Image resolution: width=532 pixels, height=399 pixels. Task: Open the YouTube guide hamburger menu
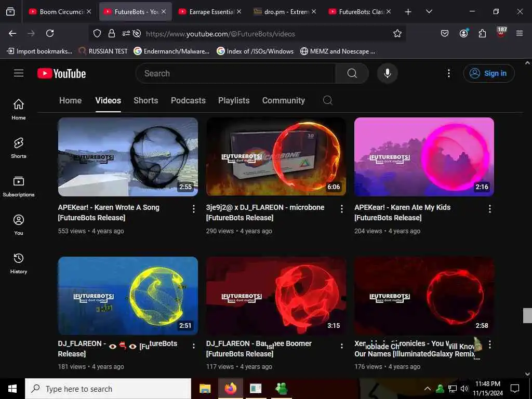19,73
